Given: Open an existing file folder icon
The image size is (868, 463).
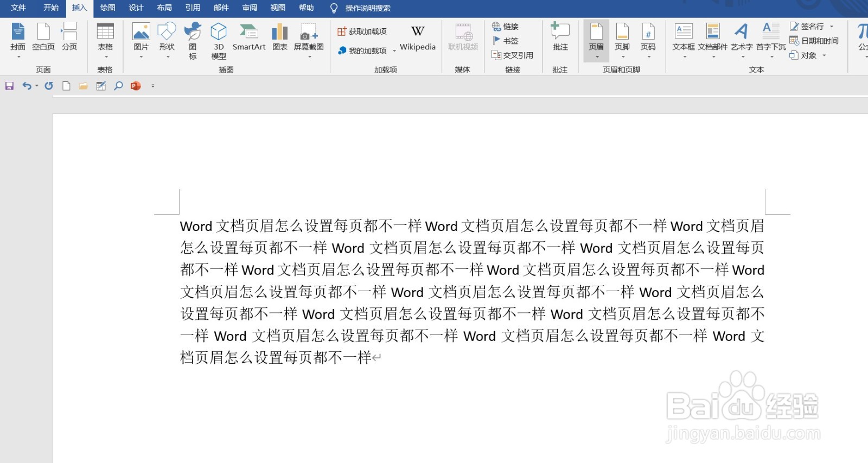Looking at the screenshot, I should pyautogui.click(x=84, y=86).
